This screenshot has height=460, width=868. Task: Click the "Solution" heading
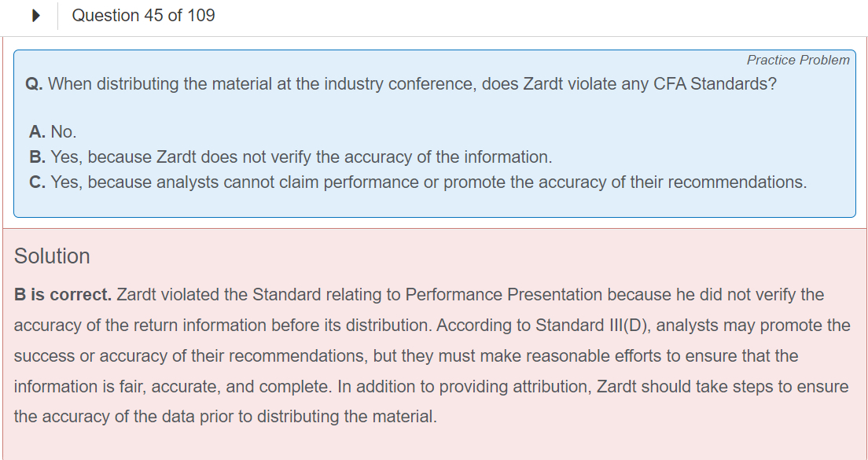(52, 256)
